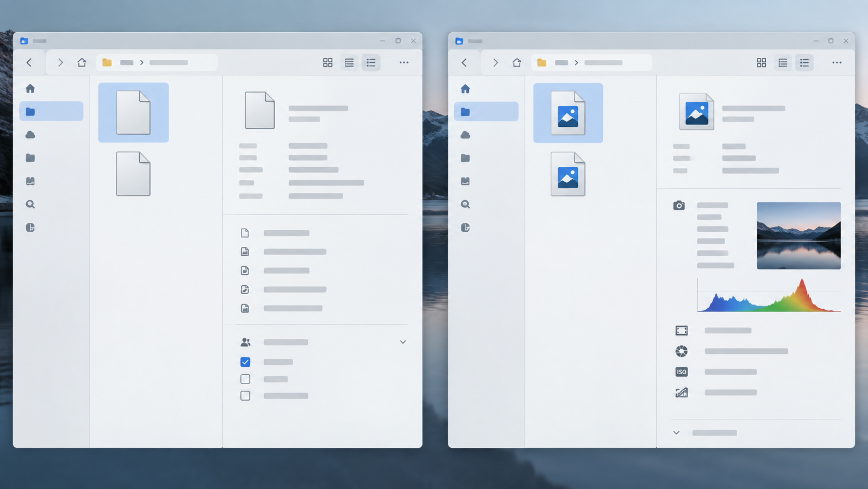This screenshot has height=489, width=868.
Task: Open highlighted folder item in right sidebar
Action: coord(486,112)
